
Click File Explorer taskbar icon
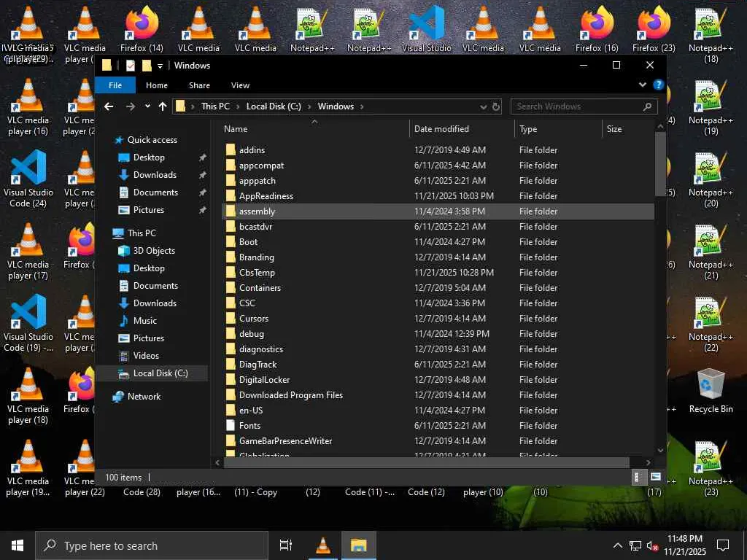359,545
